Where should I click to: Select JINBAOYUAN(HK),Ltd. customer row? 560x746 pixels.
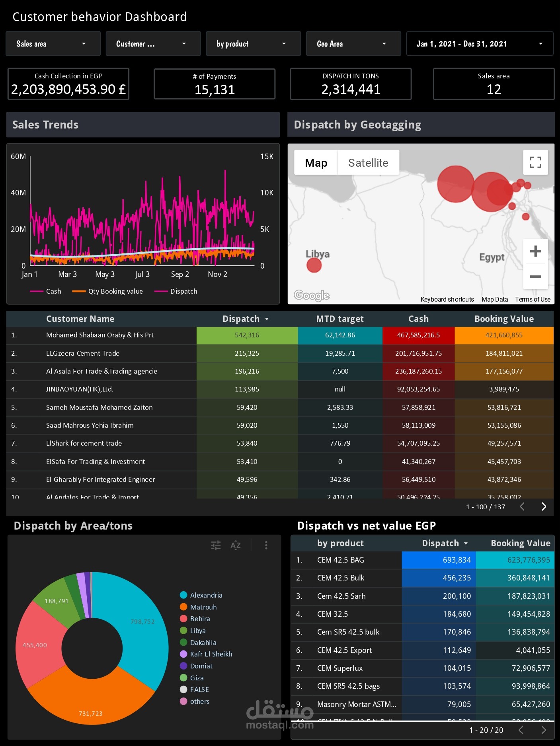pos(280,389)
